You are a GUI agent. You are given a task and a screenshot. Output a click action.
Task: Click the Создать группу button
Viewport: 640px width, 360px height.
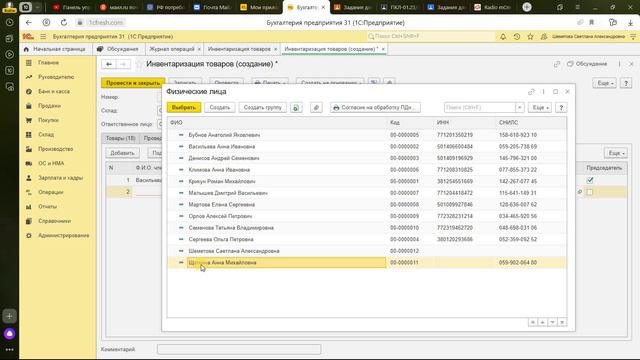(262, 108)
